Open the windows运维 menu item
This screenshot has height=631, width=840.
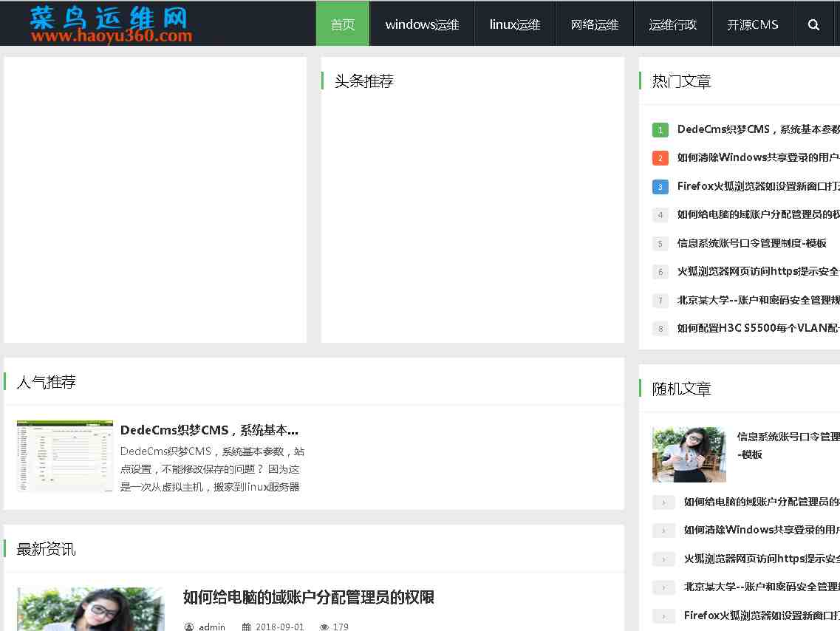(x=422, y=24)
